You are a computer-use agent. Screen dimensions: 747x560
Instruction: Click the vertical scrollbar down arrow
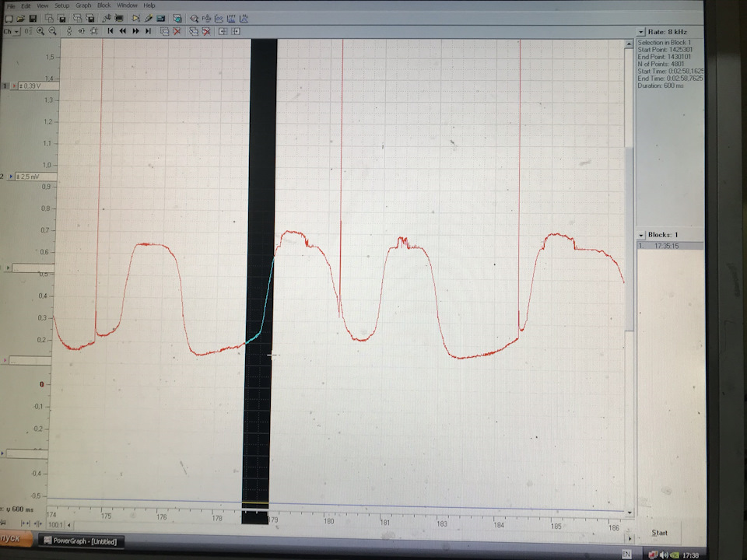click(629, 513)
